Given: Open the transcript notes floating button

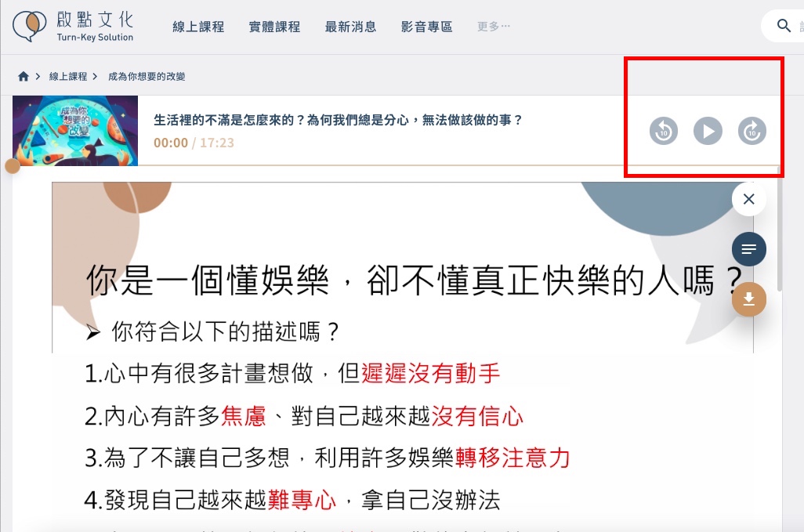Looking at the screenshot, I should click(x=748, y=249).
